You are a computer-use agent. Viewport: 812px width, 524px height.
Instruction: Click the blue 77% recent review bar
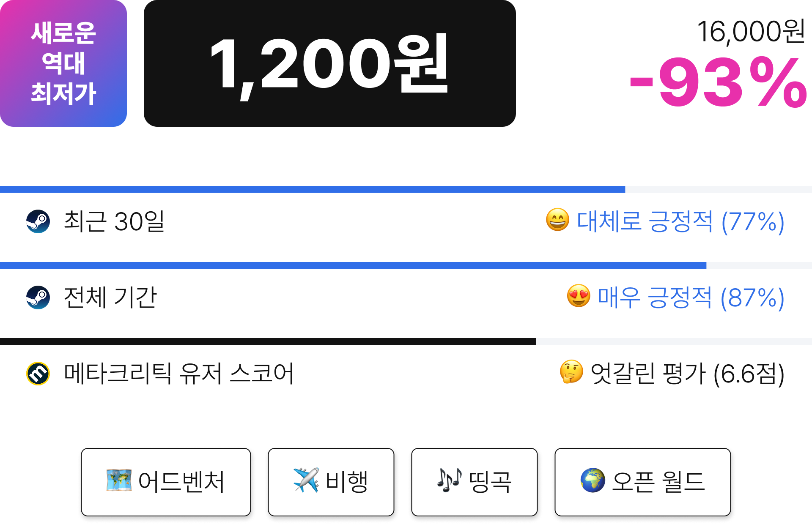pos(313,189)
